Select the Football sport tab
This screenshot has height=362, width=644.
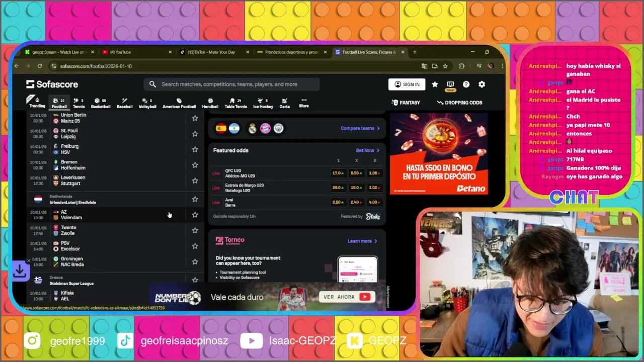point(59,103)
